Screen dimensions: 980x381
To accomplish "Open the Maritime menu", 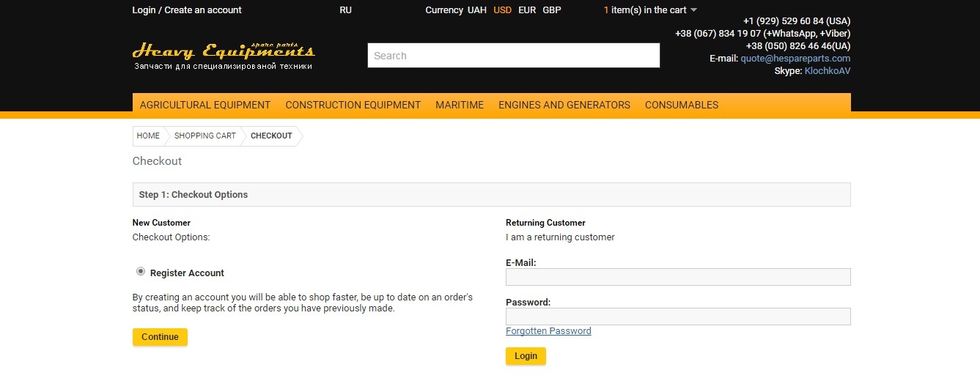I will pos(460,105).
